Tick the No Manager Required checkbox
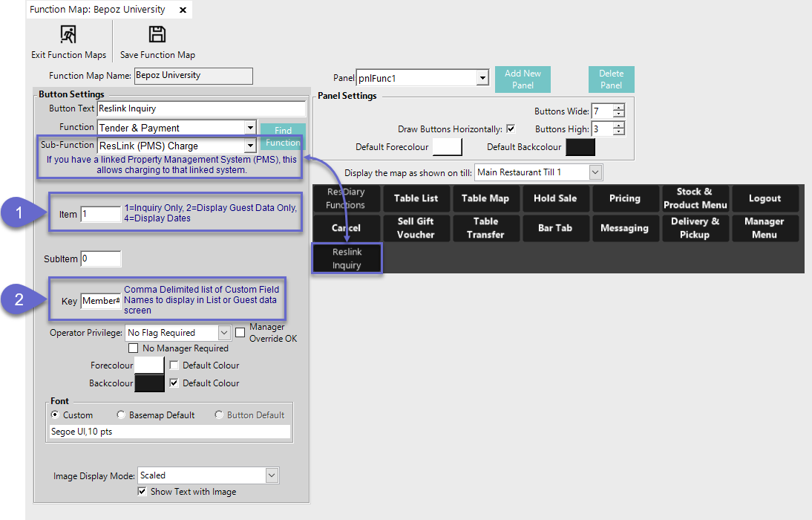The image size is (812, 520). 133,348
